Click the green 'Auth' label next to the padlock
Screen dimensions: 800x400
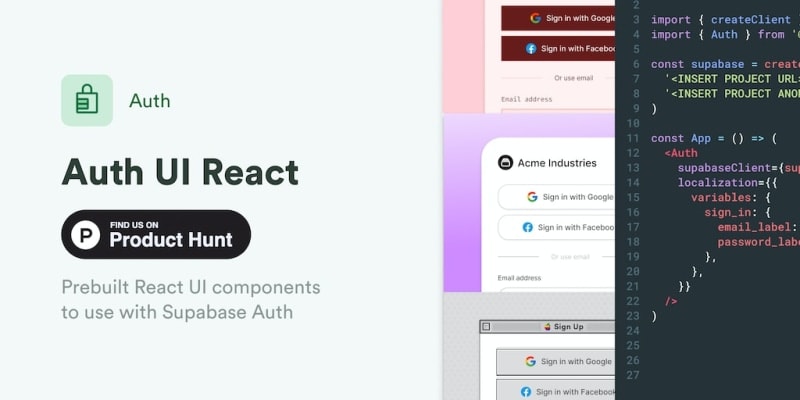click(150, 101)
